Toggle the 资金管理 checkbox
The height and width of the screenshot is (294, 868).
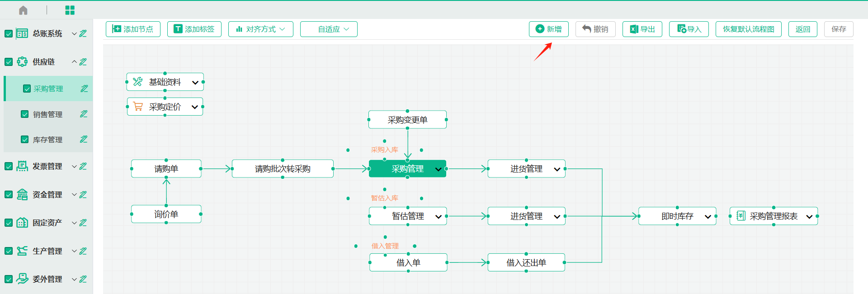[x=9, y=195]
